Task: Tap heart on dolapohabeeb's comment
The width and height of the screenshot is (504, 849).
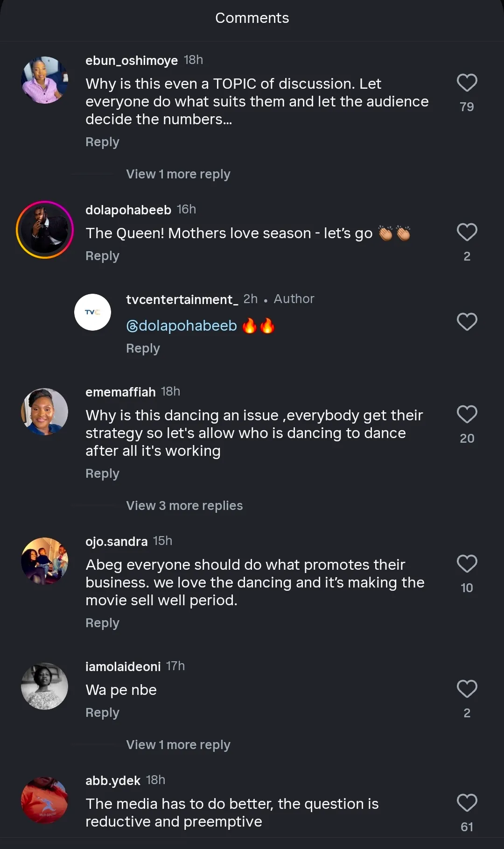Action: click(x=467, y=233)
